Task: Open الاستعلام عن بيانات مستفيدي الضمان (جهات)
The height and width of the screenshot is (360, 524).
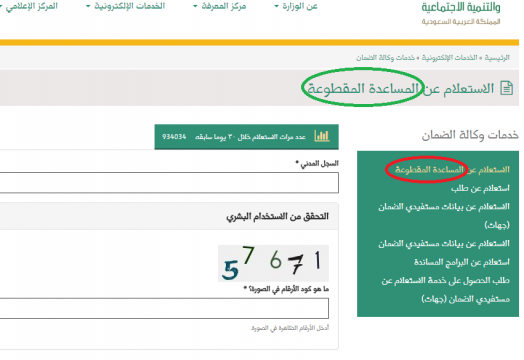Action: [444, 216]
